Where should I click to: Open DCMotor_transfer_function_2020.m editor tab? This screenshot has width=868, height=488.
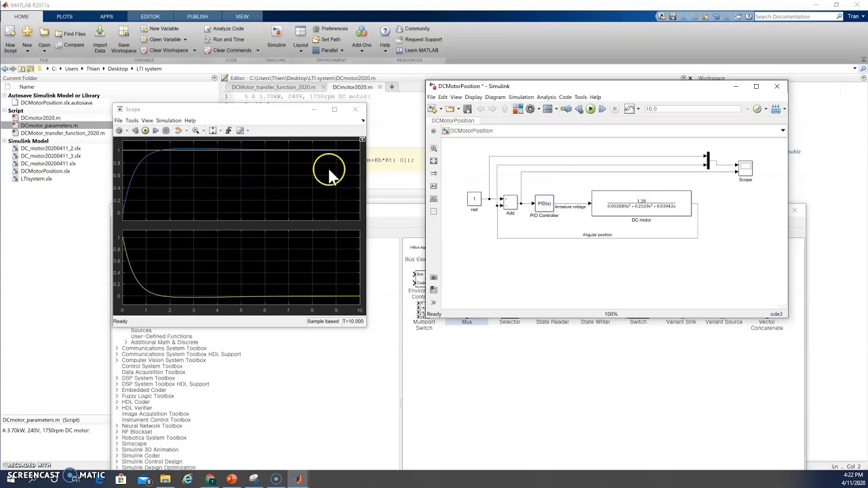[x=273, y=87]
